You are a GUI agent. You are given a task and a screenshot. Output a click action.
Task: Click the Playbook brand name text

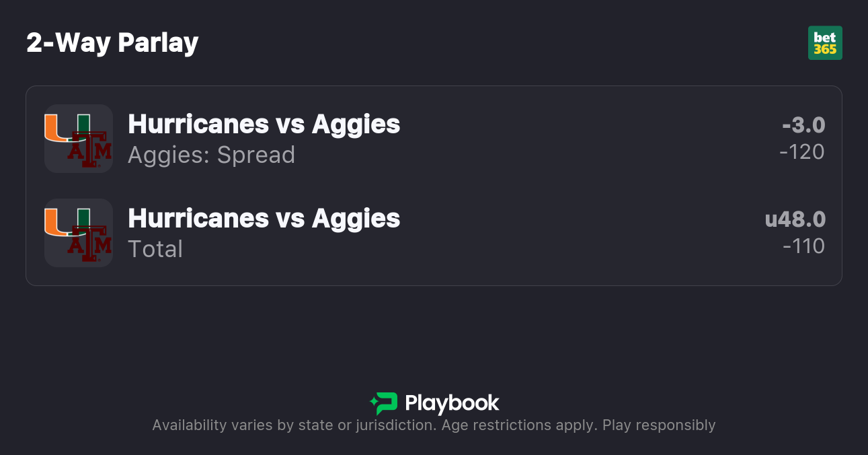tap(452, 403)
